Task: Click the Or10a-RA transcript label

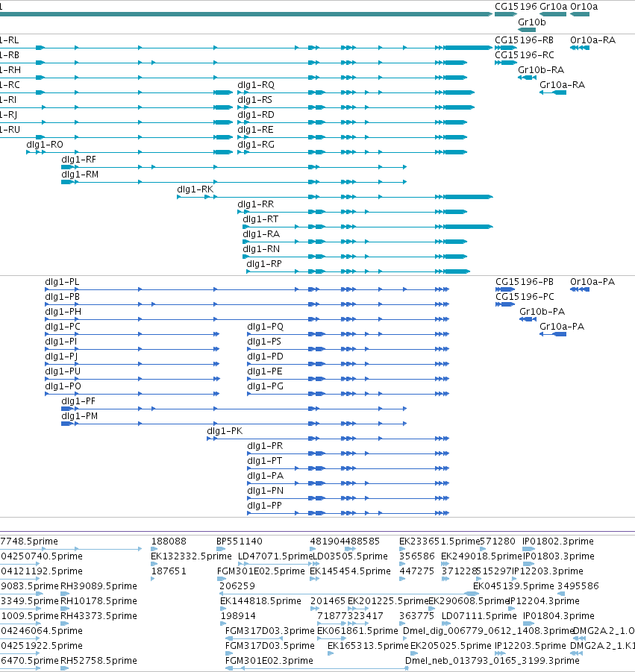Action: pos(592,40)
